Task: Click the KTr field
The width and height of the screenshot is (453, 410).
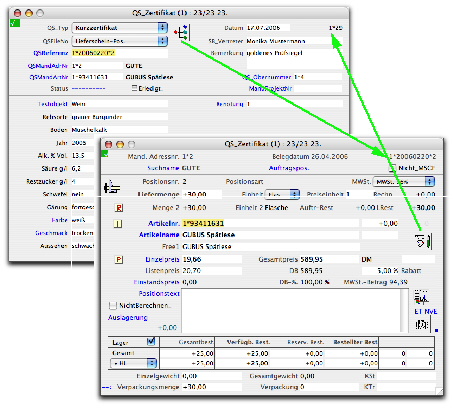Action: (406, 387)
